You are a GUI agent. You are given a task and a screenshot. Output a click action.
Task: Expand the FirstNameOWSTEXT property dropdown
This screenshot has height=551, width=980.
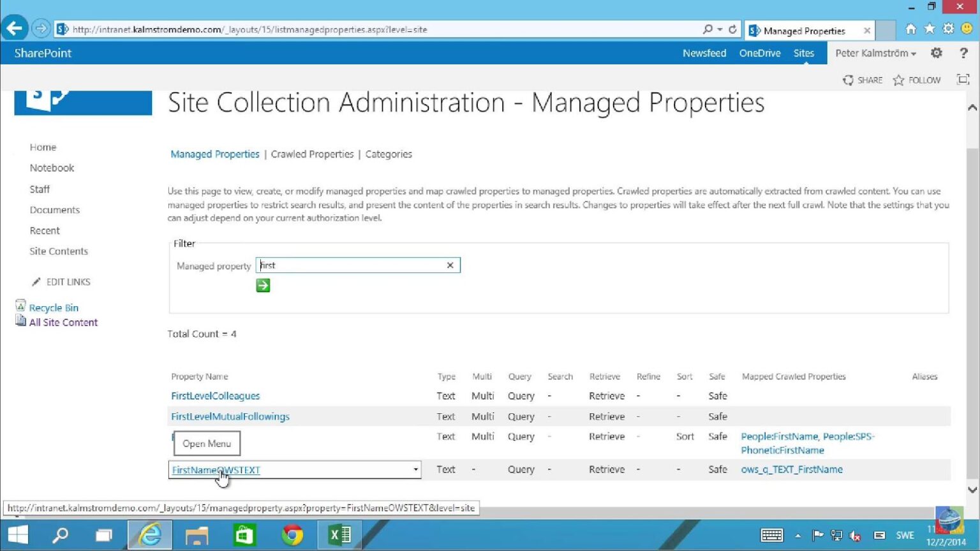[415, 469]
